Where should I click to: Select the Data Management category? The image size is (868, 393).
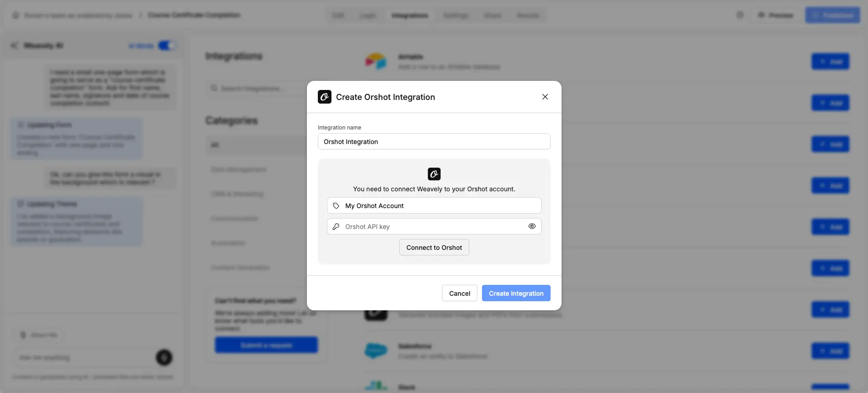tap(239, 169)
